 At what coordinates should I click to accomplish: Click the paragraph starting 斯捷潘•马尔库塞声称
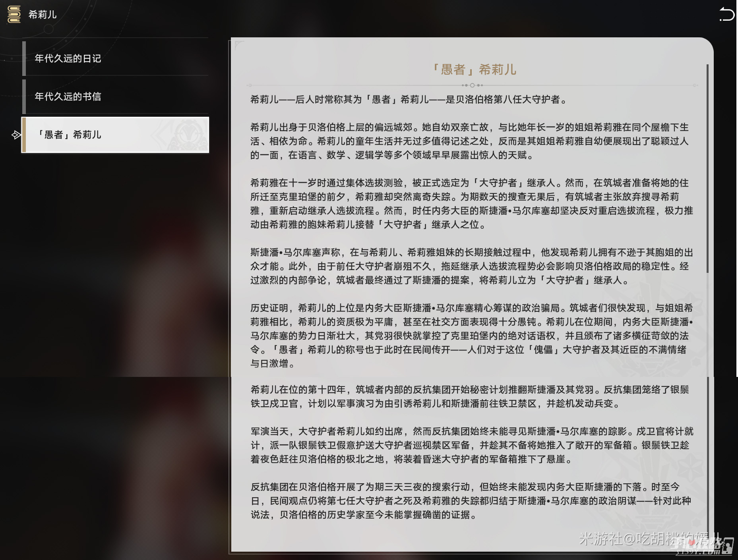472,266
